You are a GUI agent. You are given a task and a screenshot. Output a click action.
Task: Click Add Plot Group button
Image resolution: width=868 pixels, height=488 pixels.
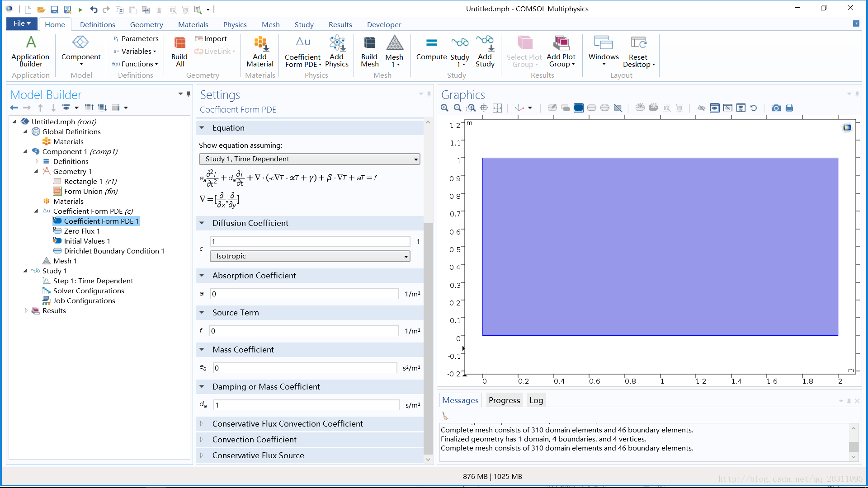[561, 52]
